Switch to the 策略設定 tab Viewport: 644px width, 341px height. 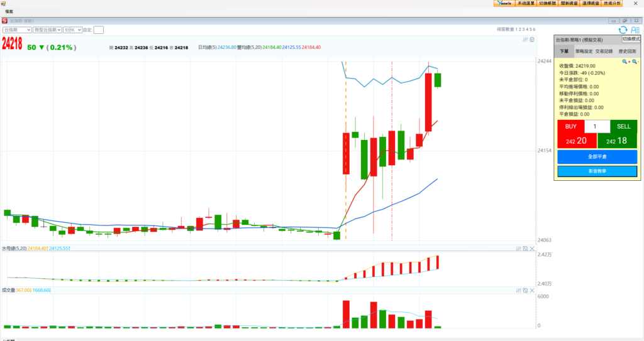coord(584,51)
